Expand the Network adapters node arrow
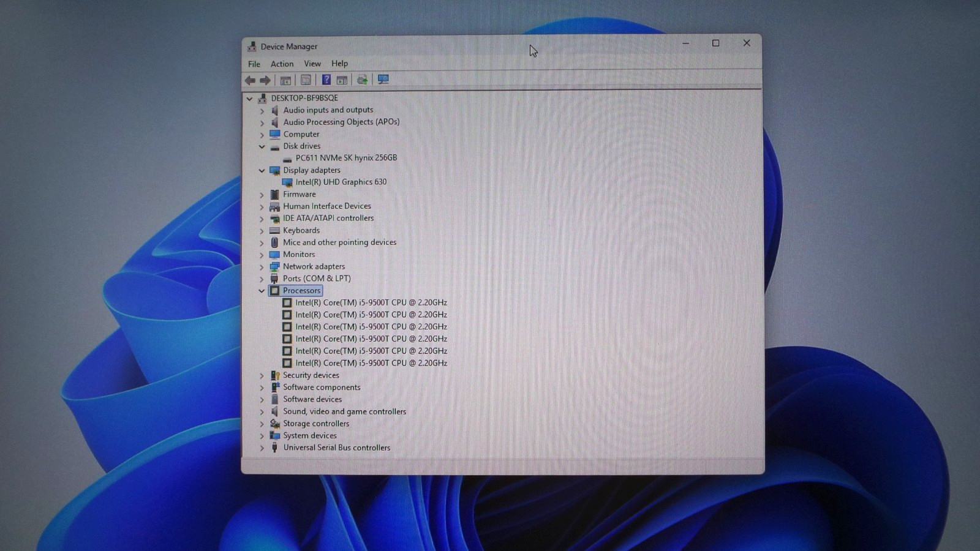980x551 pixels. (262, 267)
